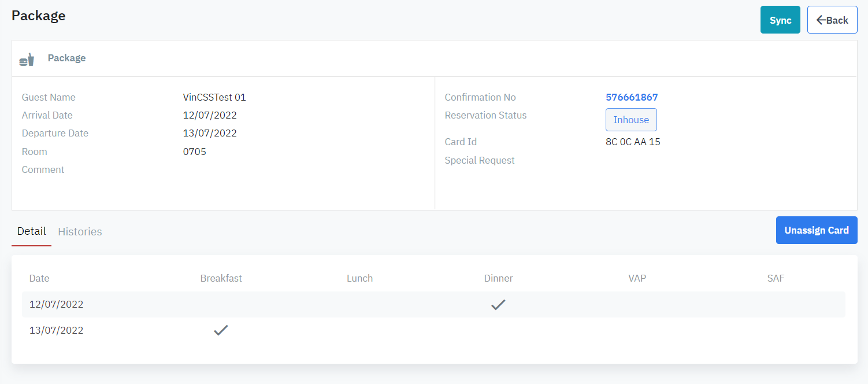Click the Breakfast checkmark for 13/07/2022
The height and width of the screenshot is (384, 868).
tap(221, 331)
